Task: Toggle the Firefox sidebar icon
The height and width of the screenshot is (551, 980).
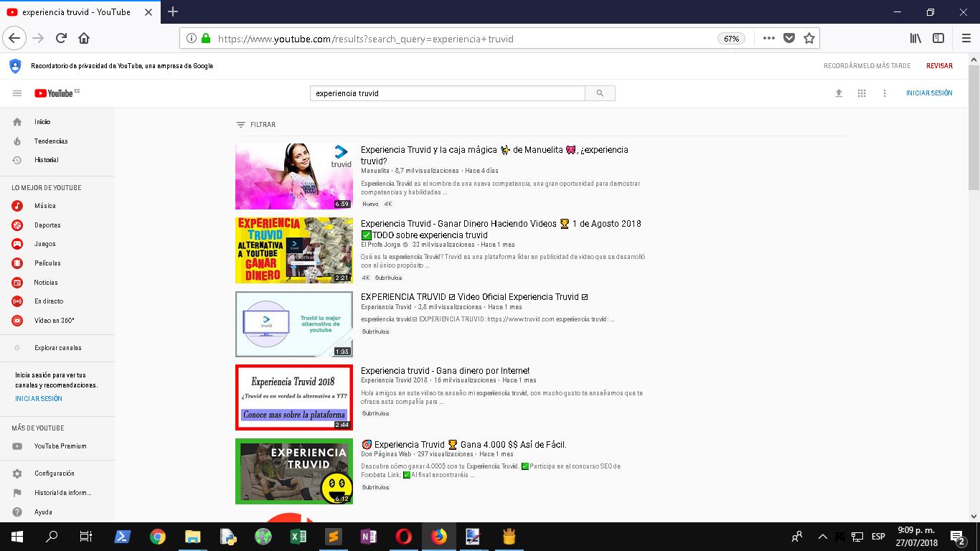Action: (x=938, y=38)
